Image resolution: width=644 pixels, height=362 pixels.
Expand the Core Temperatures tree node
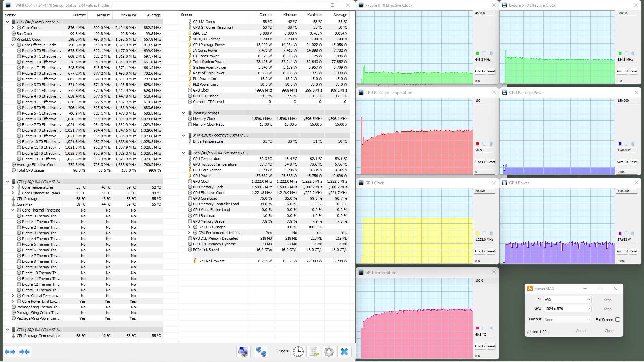13,187
